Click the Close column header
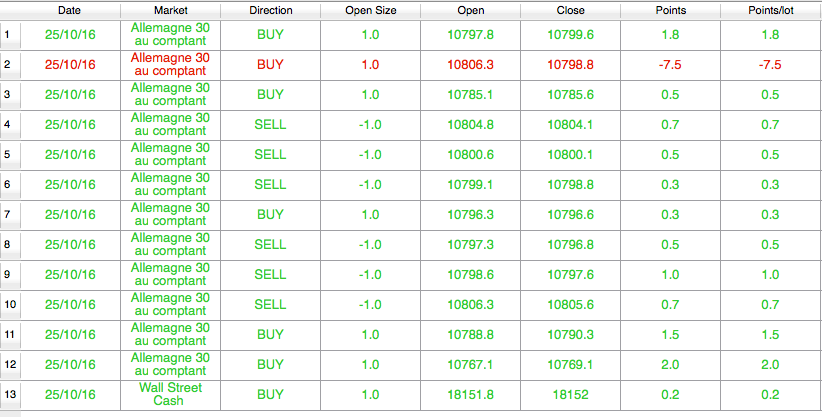 570,10
